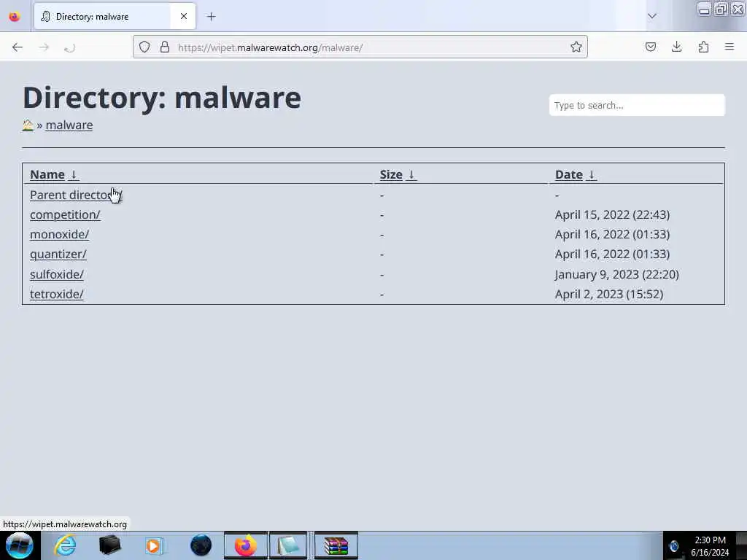Image resolution: width=747 pixels, height=560 pixels.
Task: Open the browser extensions menu
Action: coord(703,47)
